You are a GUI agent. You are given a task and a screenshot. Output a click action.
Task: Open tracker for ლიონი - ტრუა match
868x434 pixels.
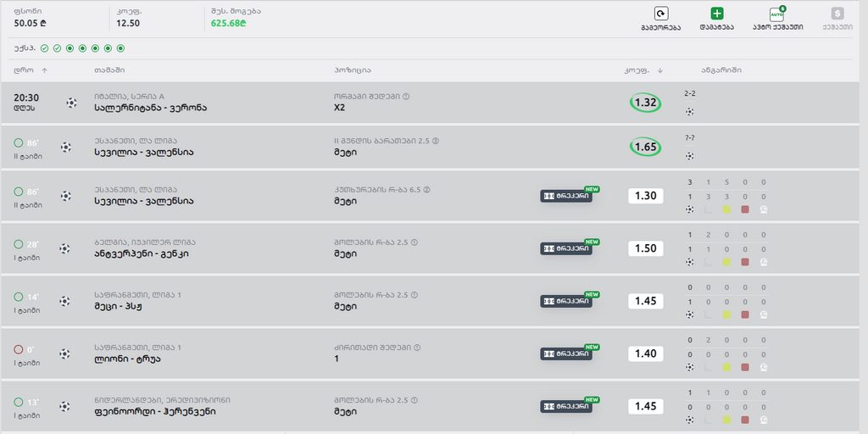566,353
